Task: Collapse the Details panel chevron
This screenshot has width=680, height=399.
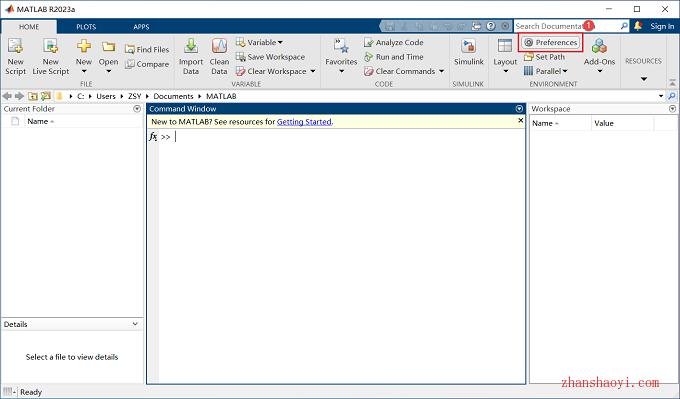Action: (x=135, y=324)
